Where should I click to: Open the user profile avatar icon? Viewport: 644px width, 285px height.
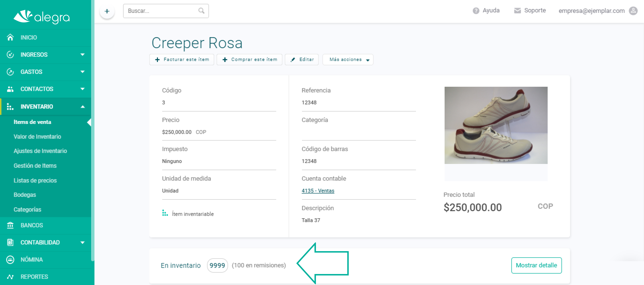coord(633,11)
